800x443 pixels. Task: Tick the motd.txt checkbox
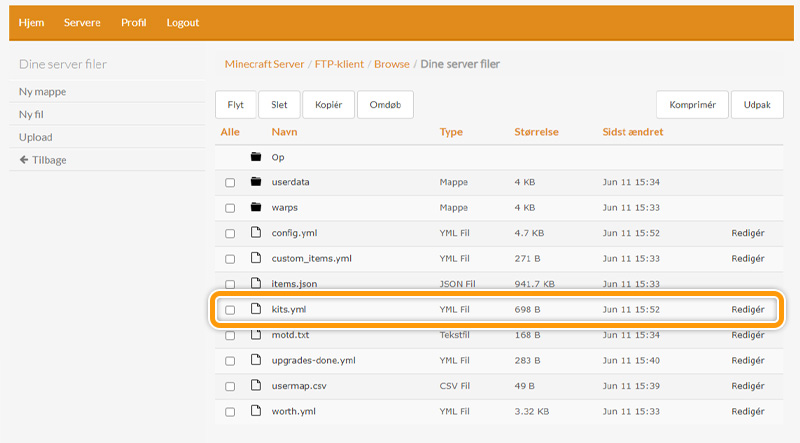point(230,335)
